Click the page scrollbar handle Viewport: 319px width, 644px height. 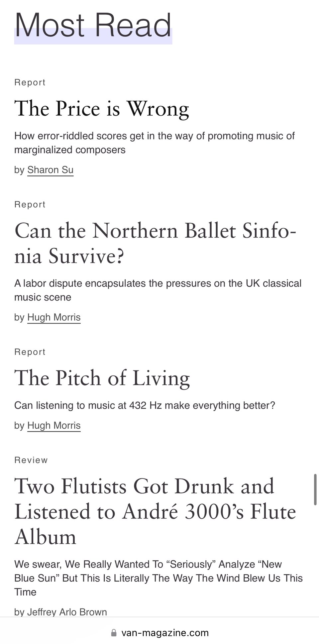[315, 490]
